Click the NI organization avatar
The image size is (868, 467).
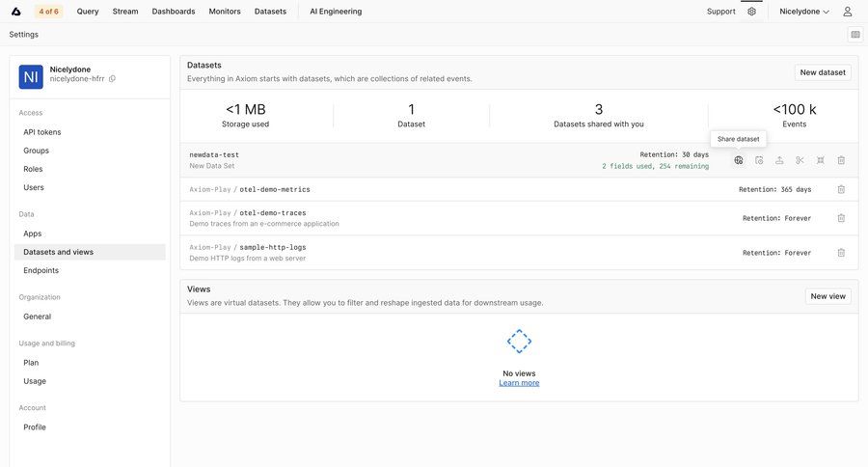click(x=31, y=76)
